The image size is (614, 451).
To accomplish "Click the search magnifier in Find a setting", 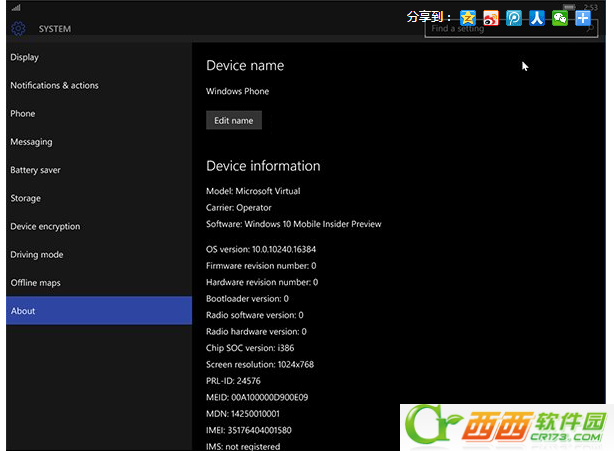I will 590,29.
